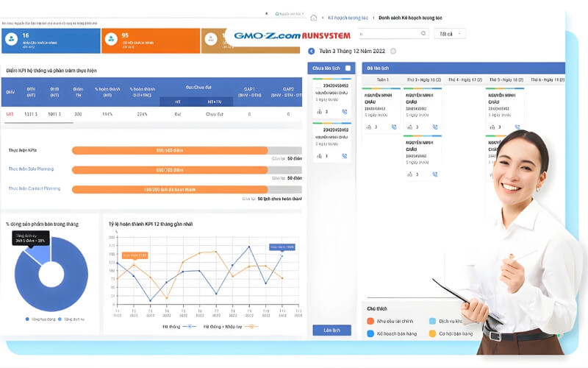Toggle Hệ thống + Nhập tay line in legend
The image size is (588, 368).
pos(231,327)
